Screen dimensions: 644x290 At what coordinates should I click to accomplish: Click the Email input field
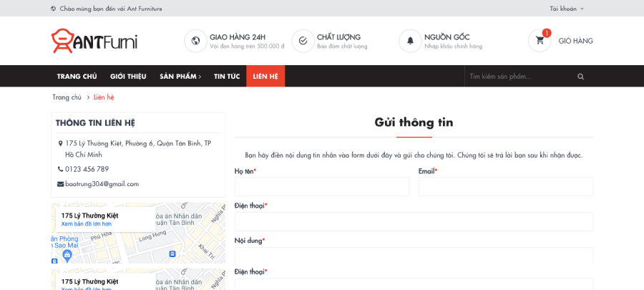(506, 187)
